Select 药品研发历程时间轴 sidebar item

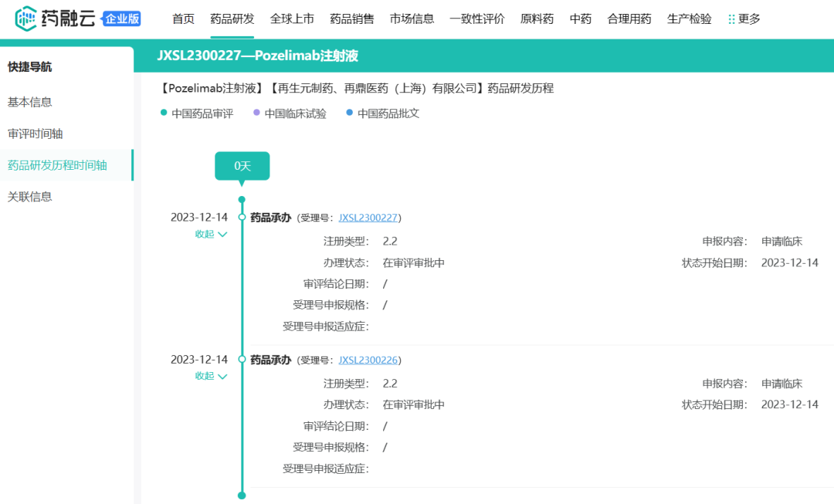click(57, 165)
